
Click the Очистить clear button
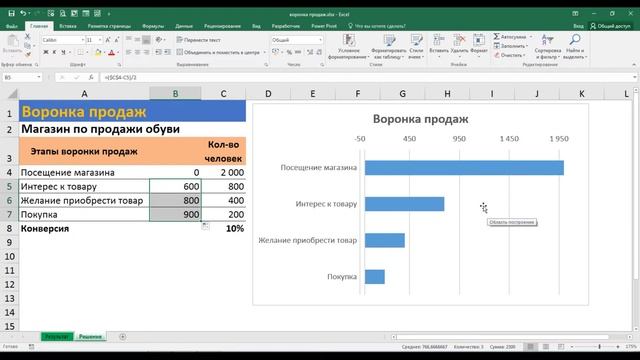509,55
